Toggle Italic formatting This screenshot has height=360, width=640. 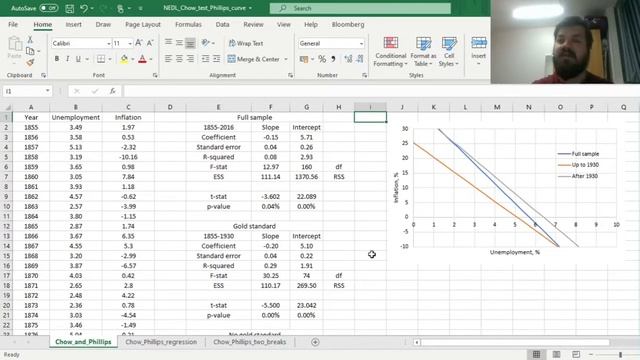(67, 59)
